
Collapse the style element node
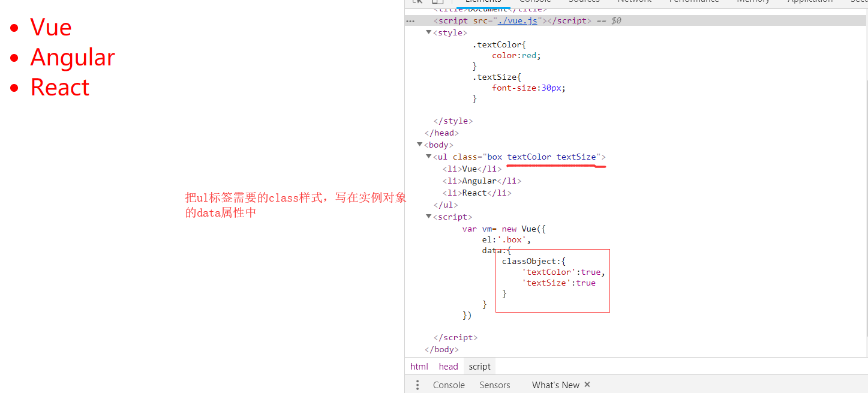pyautogui.click(x=428, y=32)
